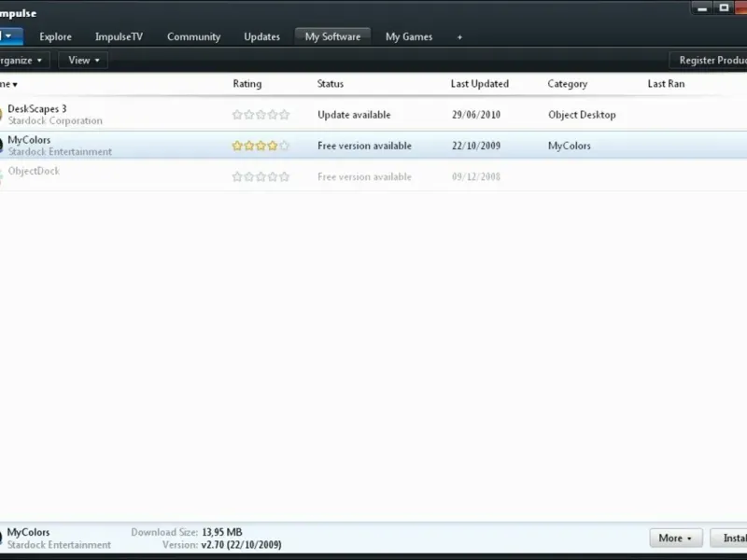Switch to the ImpulseTV tab
747x560 pixels.
point(119,36)
